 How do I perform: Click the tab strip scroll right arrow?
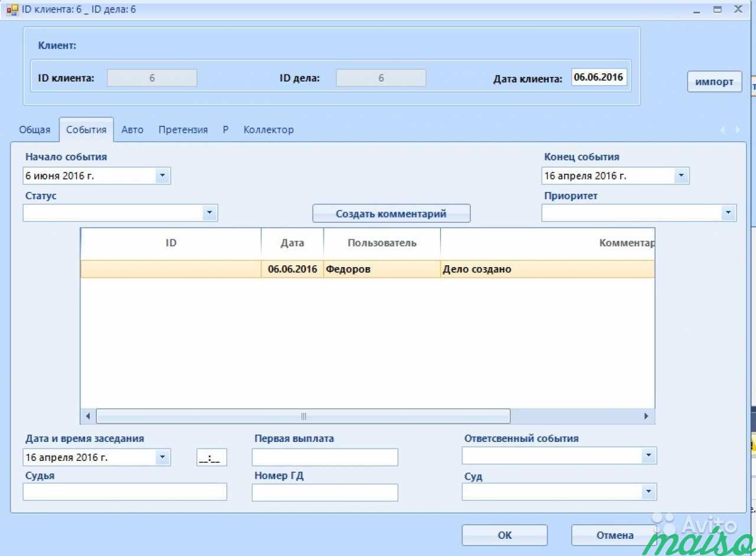click(737, 130)
